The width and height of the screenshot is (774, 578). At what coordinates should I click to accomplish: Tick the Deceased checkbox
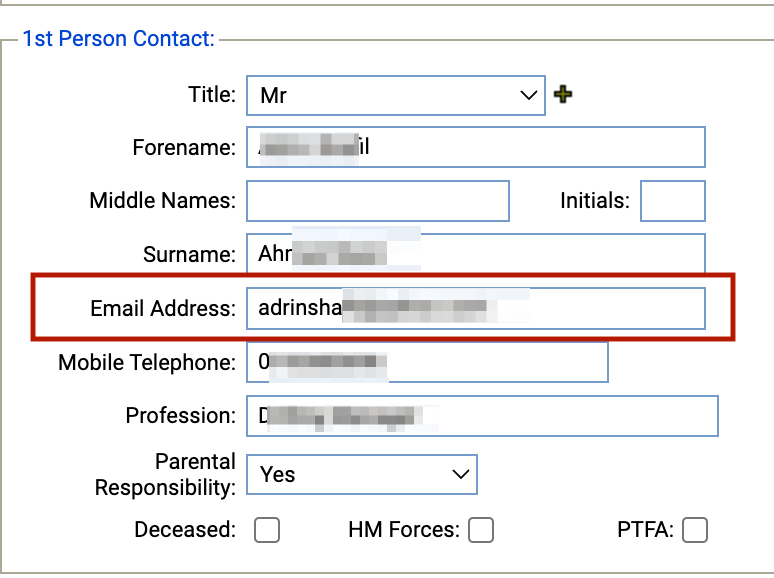click(267, 530)
